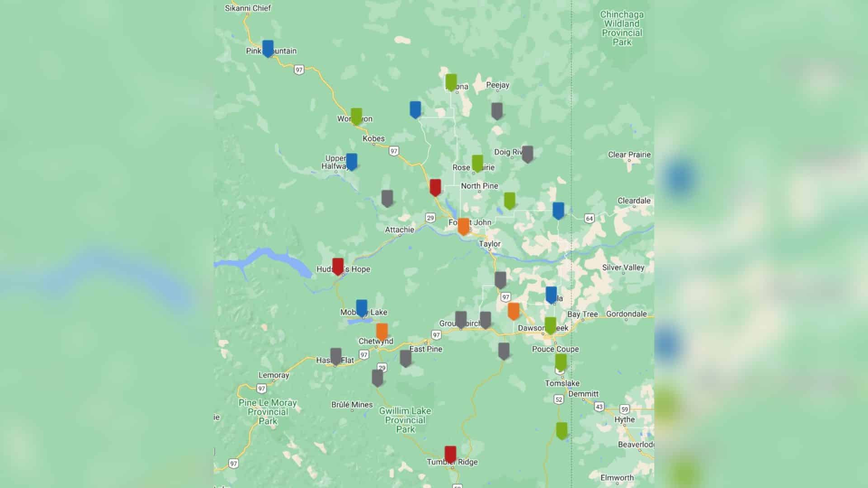Click the orange marker on Fort St. John
The height and width of the screenshot is (488, 868).
[x=463, y=226]
